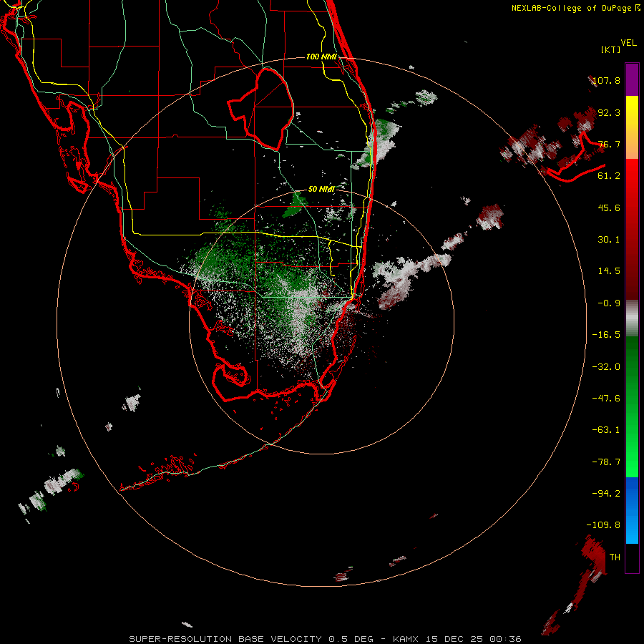Pick the gray segment of the velocity scale
The width and height of the screenshot is (644, 644).
pyautogui.click(x=632, y=318)
